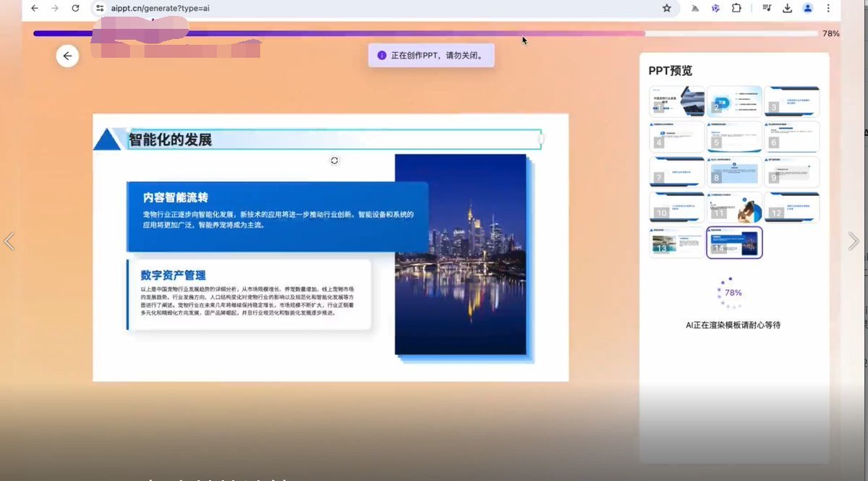The width and height of the screenshot is (868, 481).
Task: Click the 智能化的发展 slide title box
Action: click(x=333, y=140)
